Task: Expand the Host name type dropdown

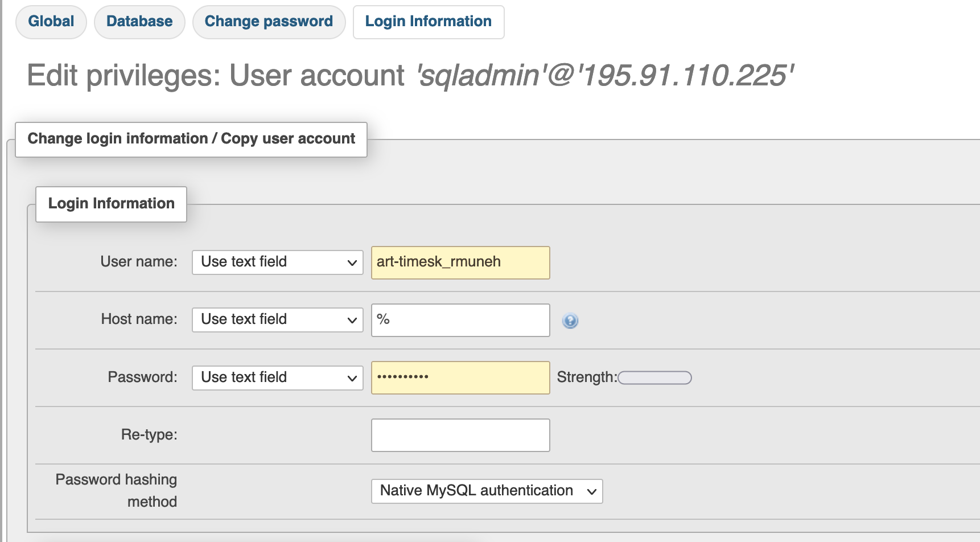Action: pos(278,320)
